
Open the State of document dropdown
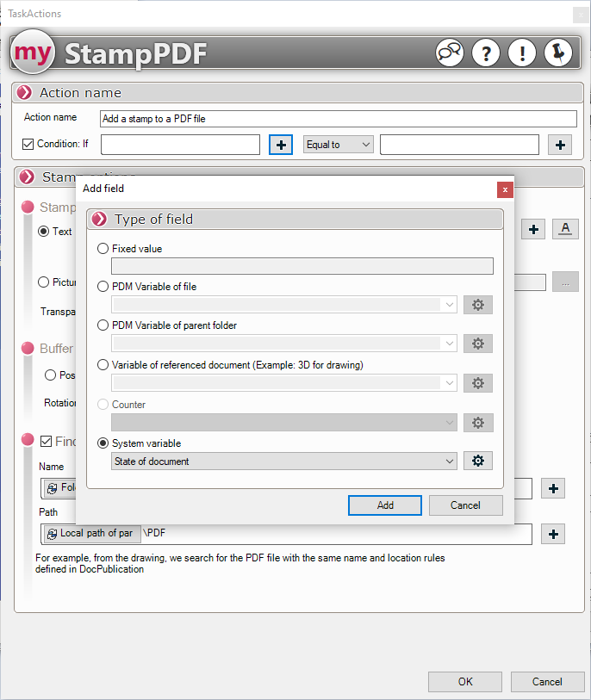[x=284, y=462]
